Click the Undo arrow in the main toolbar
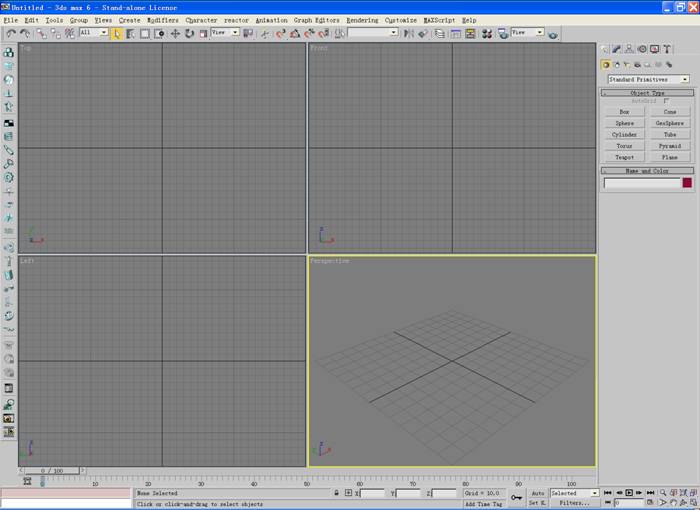The width and height of the screenshot is (700, 510). (11, 33)
